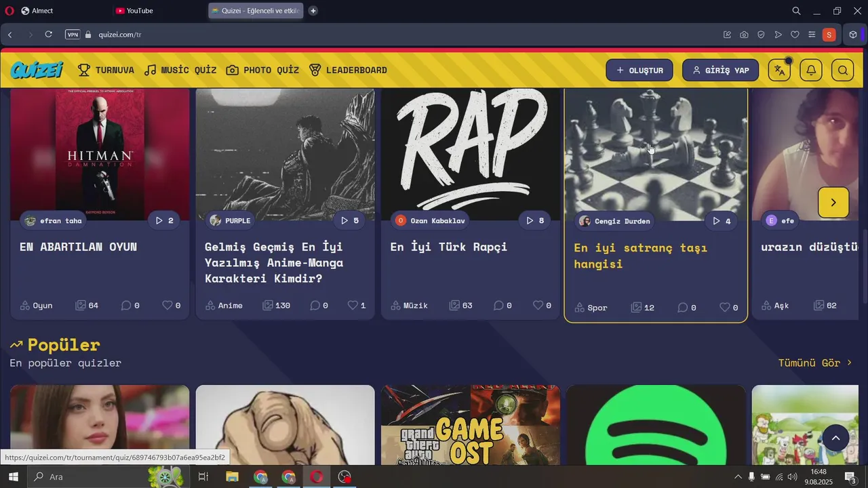Open a new browser tab
The height and width of the screenshot is (488, 868).
(x=313, y=11)
